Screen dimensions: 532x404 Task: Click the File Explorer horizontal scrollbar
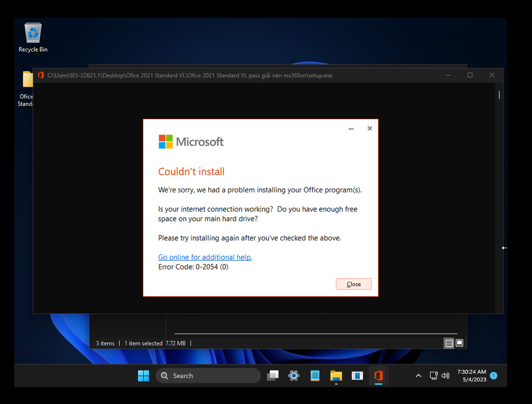tap(316, 334)
